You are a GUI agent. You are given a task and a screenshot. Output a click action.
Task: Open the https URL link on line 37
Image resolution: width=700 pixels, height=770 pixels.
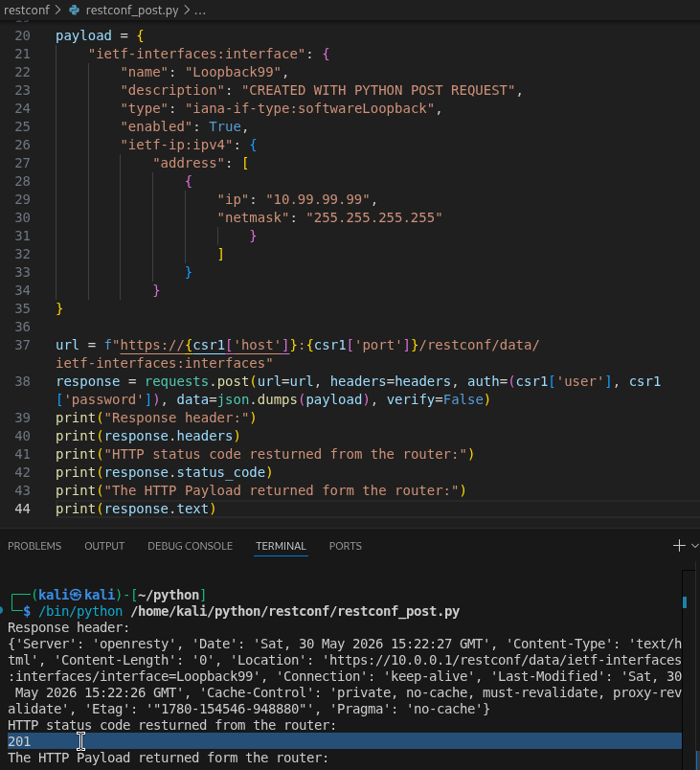click(205, 345)
